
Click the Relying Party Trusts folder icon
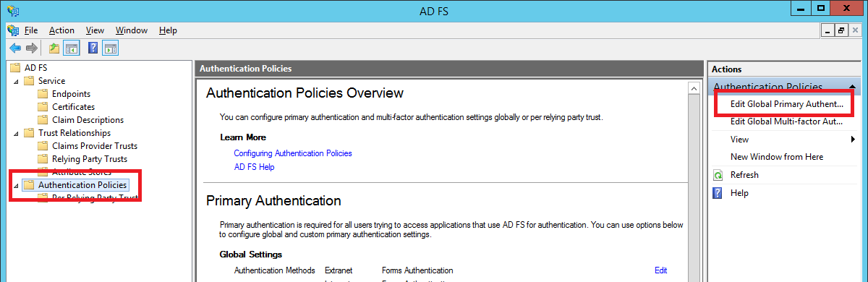[43, 159]
